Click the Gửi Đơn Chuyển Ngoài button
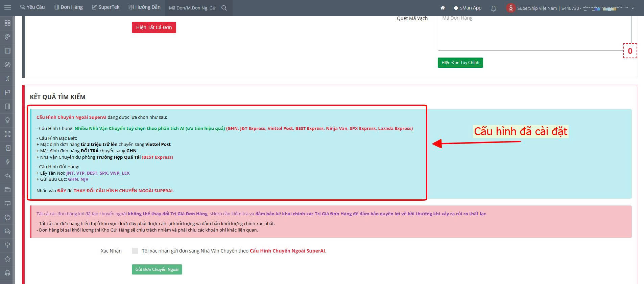This screenshot has width=644, height=284. click(157, 269)
